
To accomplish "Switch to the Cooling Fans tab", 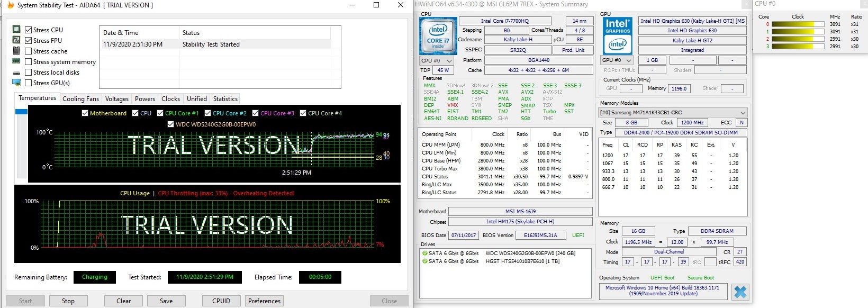I will [80, 99].
